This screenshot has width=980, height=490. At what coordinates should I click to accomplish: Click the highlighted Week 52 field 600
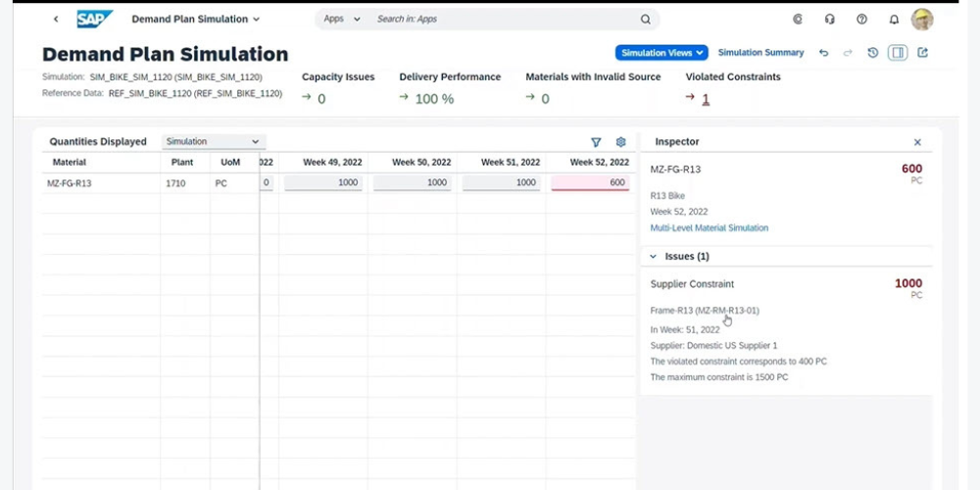[590, 183]
